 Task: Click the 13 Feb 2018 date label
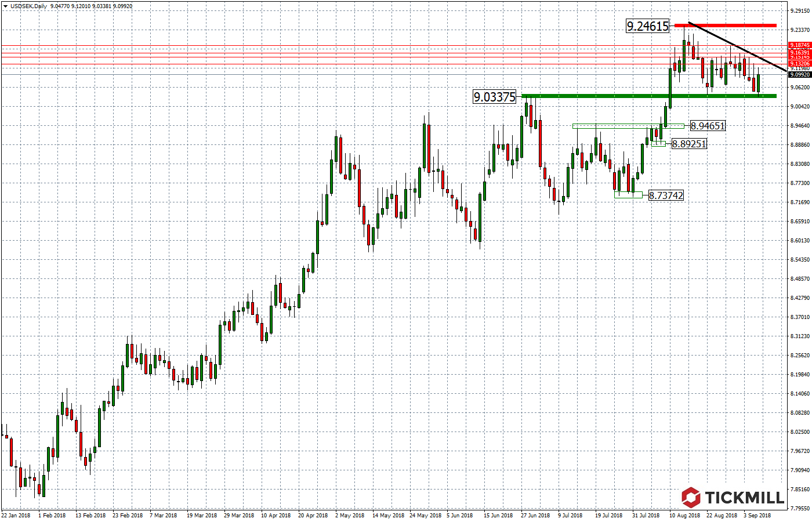coord(90,515)
